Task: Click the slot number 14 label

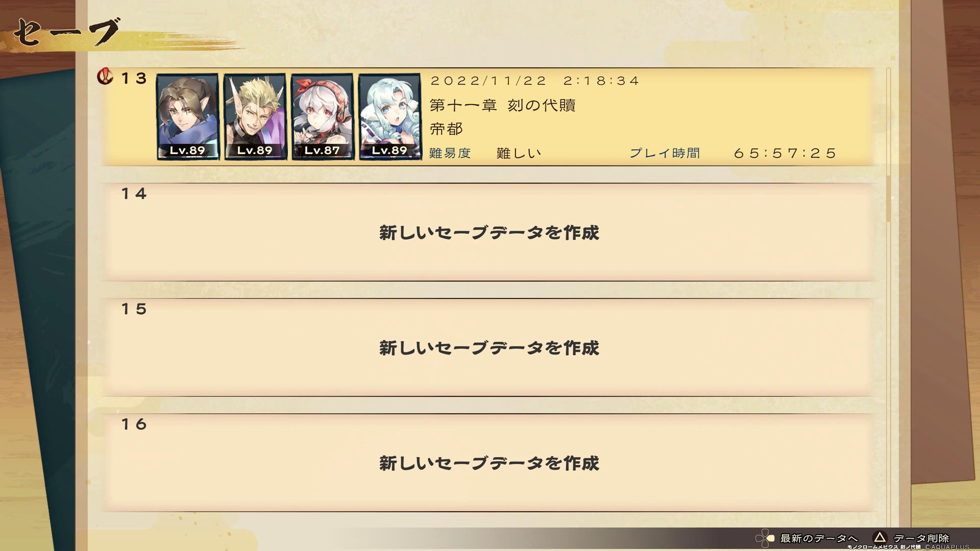Action: pos(134,194)
